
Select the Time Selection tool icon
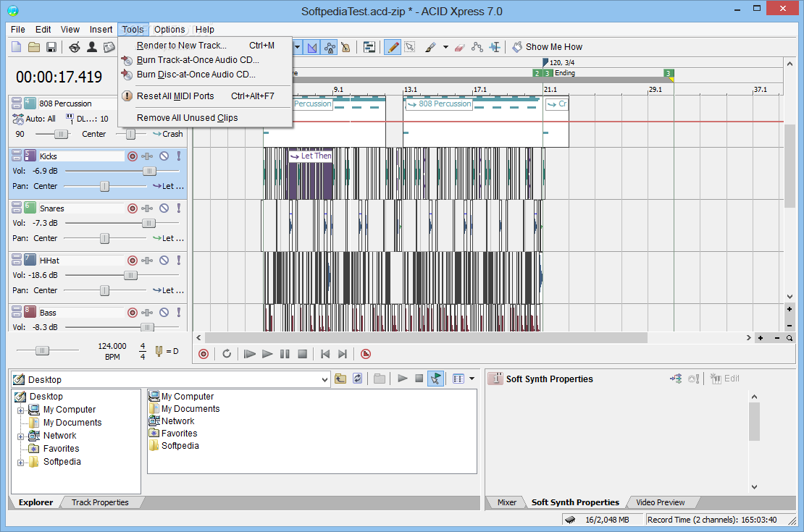tap(495, 47)
